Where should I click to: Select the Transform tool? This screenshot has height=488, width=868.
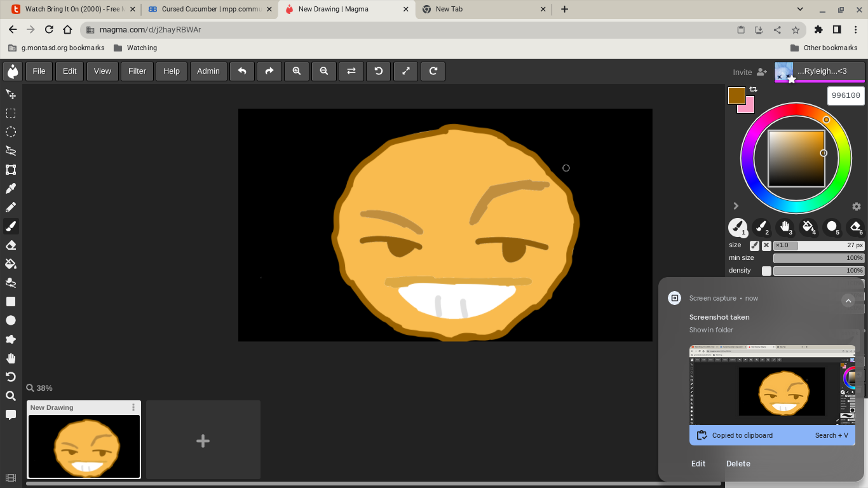(11, 170)
